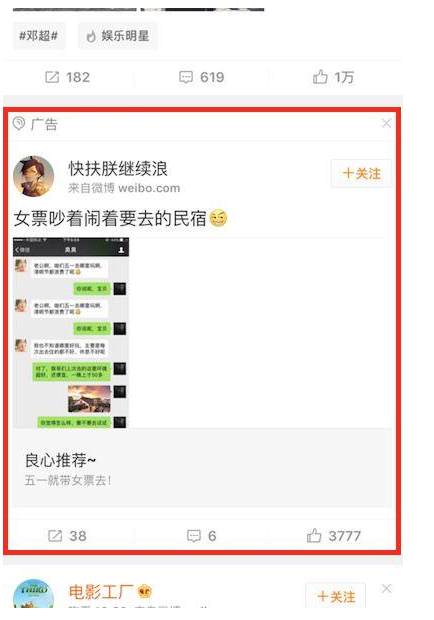Comment on the ad post showing 6
This screenshot has height=620, width=434.
tap(201, 536)
